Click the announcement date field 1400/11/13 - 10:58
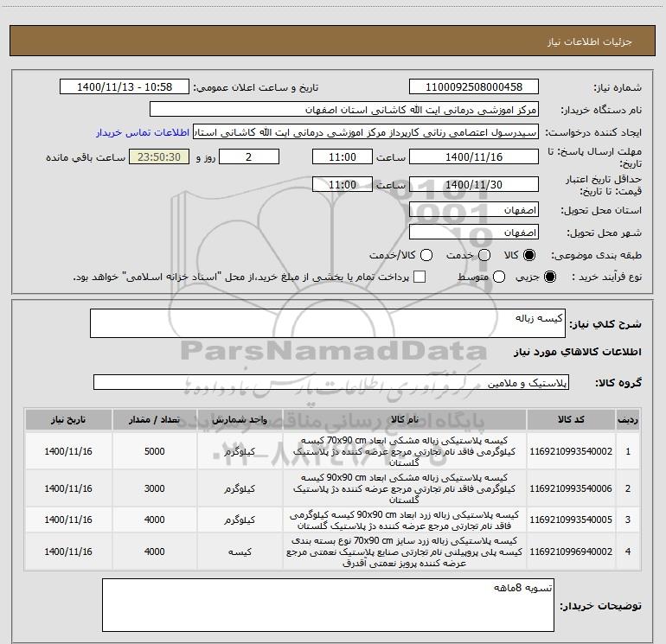 (125, 86)
